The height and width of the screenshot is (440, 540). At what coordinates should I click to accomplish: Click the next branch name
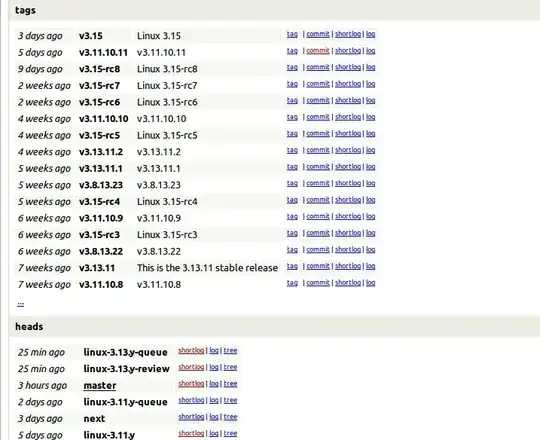click(94, 419)
